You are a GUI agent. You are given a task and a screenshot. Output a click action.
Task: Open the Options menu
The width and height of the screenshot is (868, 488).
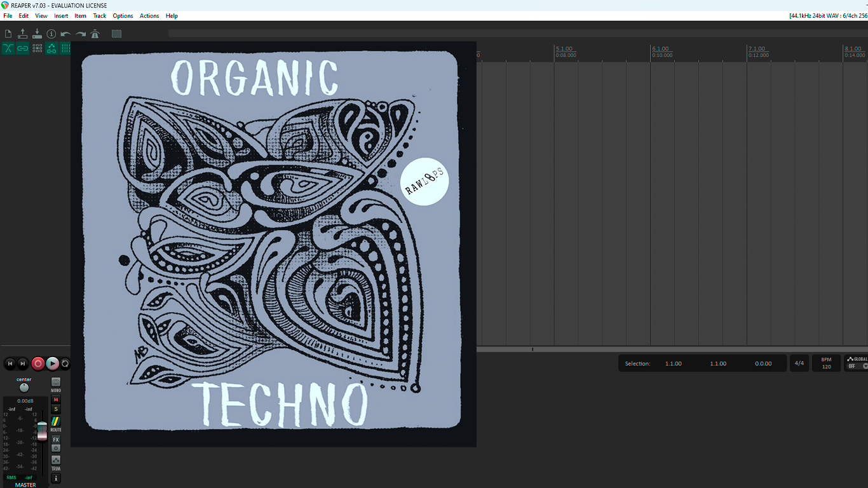(123, 16)
